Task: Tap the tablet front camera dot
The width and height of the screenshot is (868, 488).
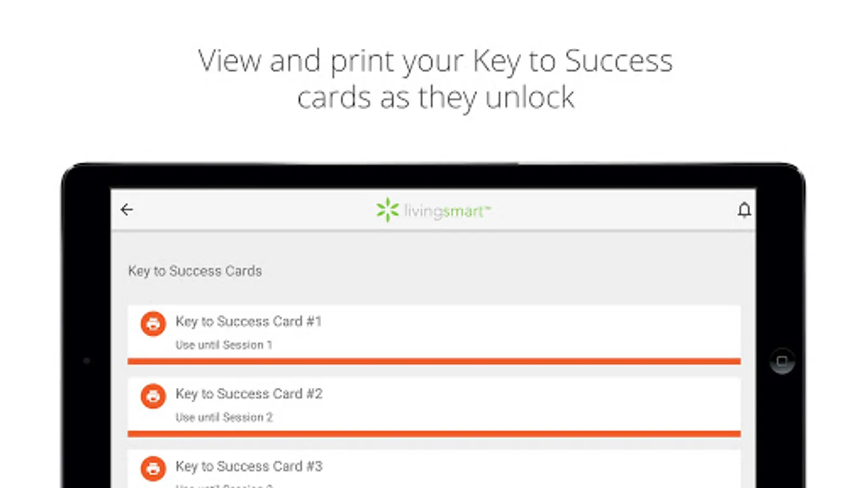Action: tap(87, 361)
